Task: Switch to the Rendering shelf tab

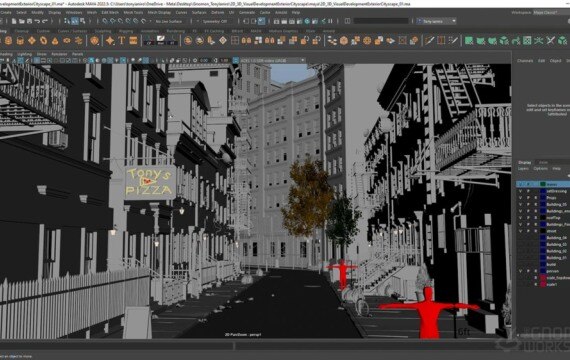Action: pyautogui.click(x=176, y=31)
